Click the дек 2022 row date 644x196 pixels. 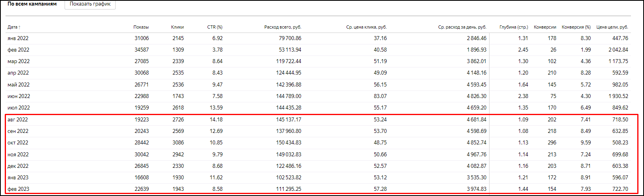click(18, 166)
